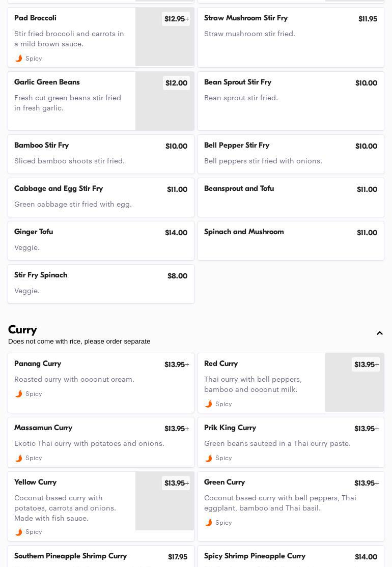392x567 pixels.
Task: Click the chili icon under Massamun Curry
Action: (x=19, y=458)
